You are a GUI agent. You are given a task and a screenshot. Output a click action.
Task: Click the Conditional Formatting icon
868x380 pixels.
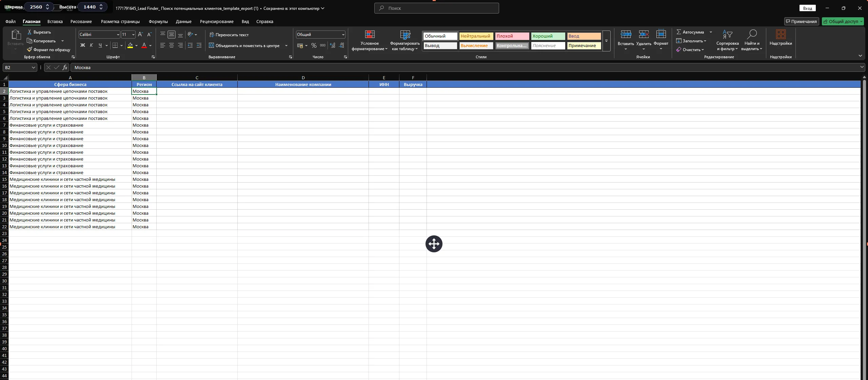(370, 35)
